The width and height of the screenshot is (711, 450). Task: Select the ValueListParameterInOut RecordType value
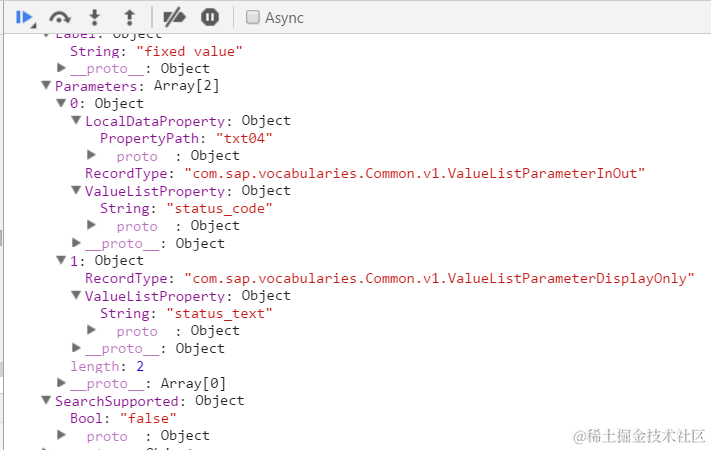[414, 173]
